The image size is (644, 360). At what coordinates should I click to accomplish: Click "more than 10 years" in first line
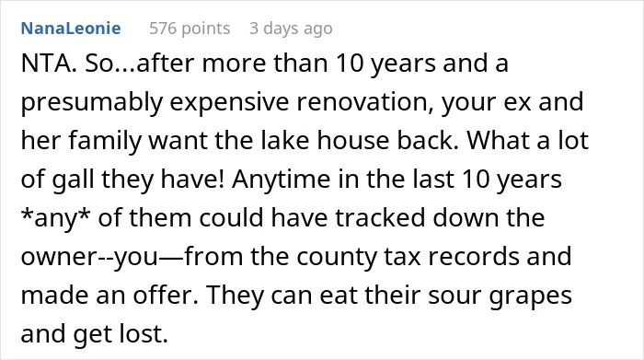[x=318, y=64]
